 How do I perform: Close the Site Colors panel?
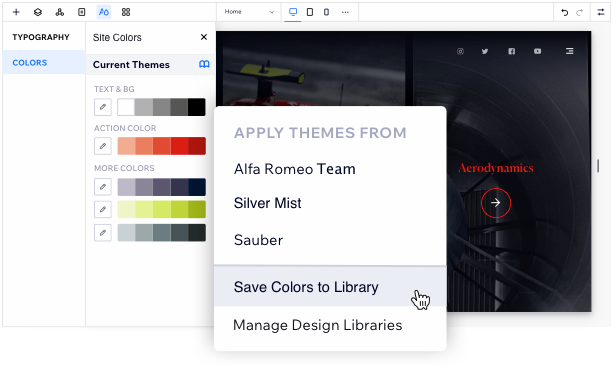pyautogui.click(x=204, y=37)
